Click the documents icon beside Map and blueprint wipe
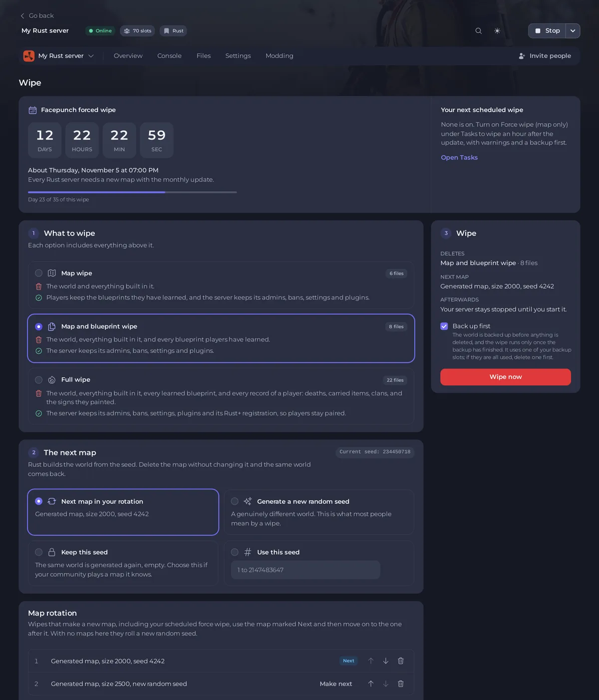Viewport: 599px width, 700px height. click(51, 327)
